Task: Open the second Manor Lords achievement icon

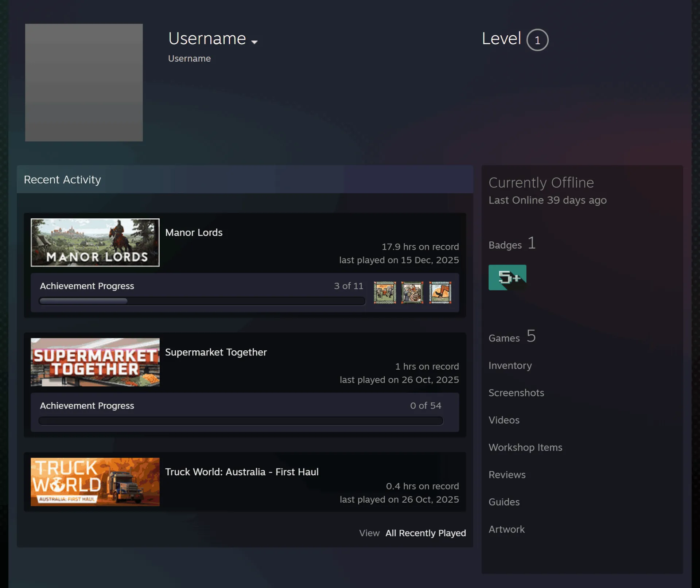Action: click(412, 292)
